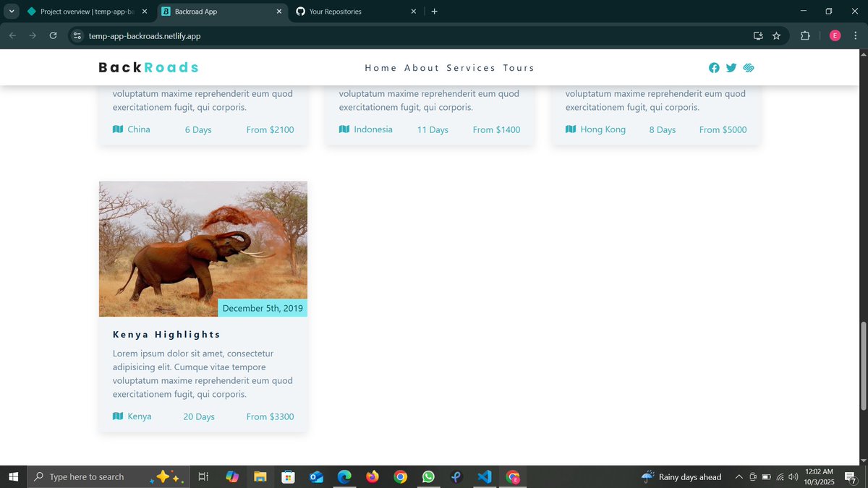Click the scrollbar down arrow

coord(862,460)
